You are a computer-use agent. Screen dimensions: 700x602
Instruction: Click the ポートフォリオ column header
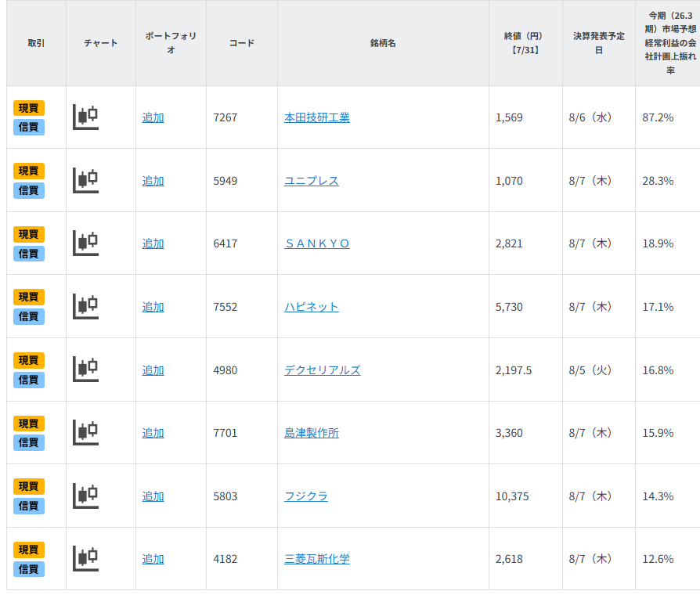[171, 43]
